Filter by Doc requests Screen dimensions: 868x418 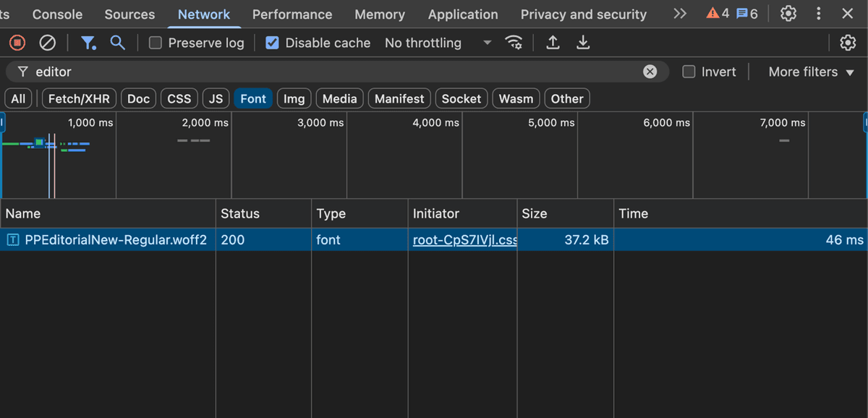click(x=138, y=99)
